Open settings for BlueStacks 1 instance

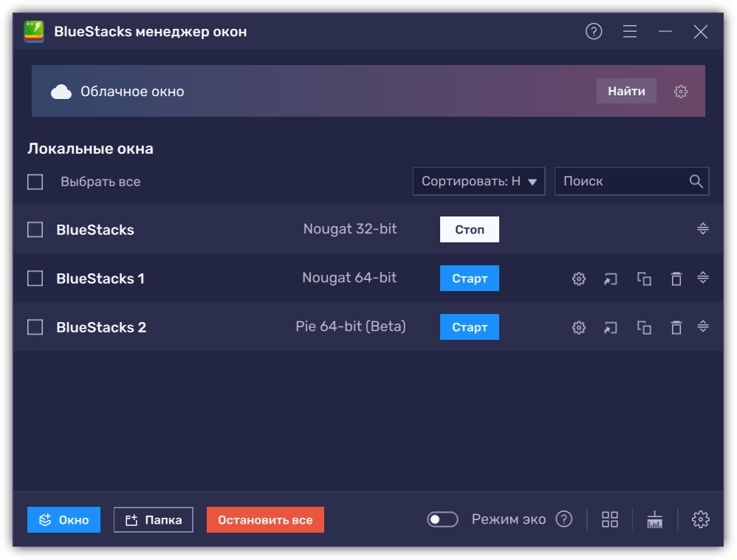click(579, 279)
